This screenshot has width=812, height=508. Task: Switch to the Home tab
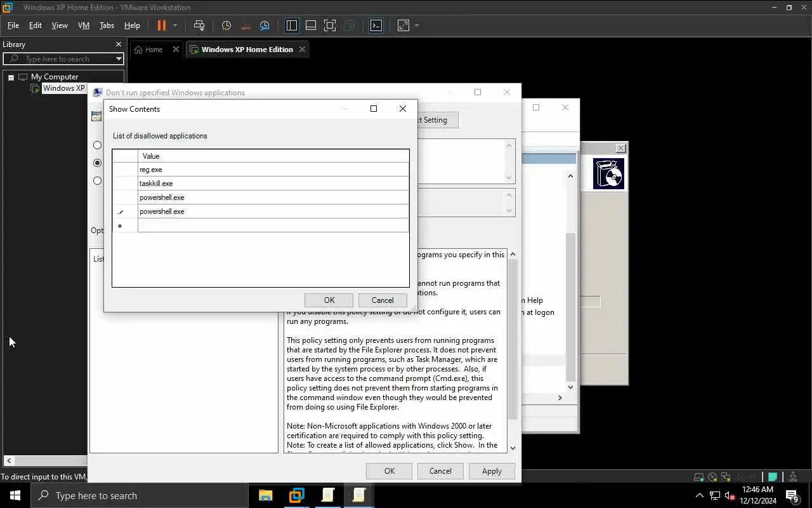[x=154, y=50]
